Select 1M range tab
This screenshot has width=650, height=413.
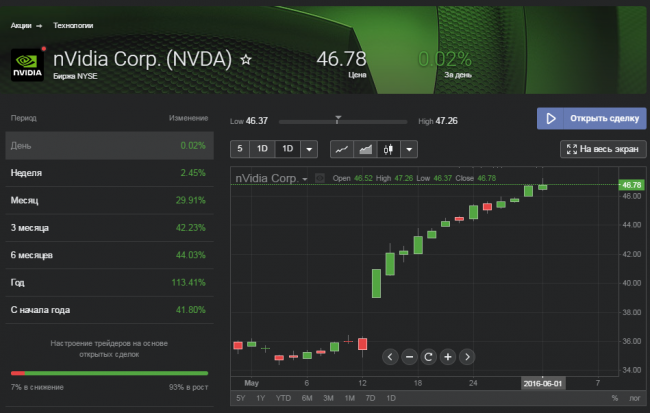click(x=349, y=398)
